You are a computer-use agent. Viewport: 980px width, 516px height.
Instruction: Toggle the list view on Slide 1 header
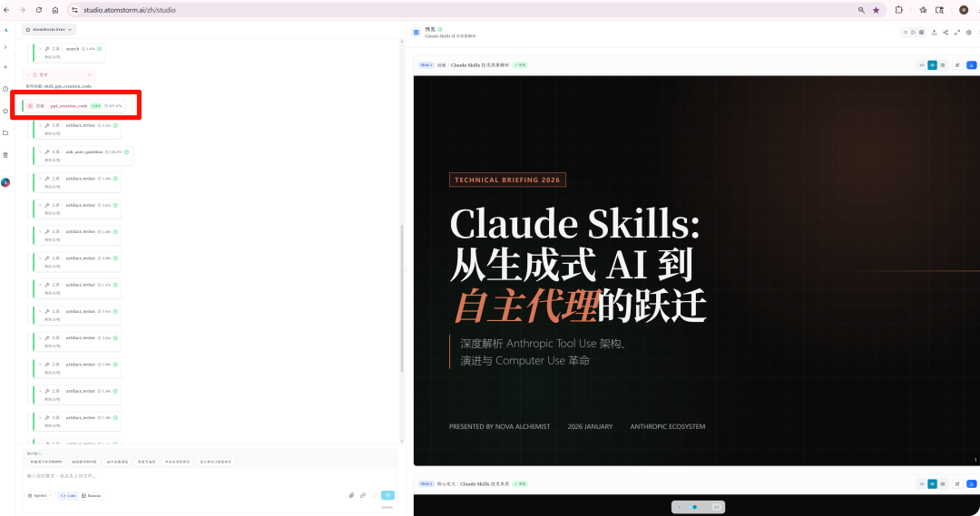tap(943, 65)
